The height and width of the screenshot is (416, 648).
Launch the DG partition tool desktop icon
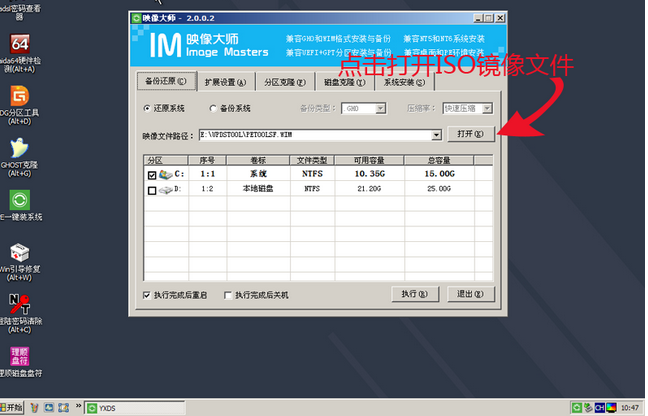click(x=20, y=96)
